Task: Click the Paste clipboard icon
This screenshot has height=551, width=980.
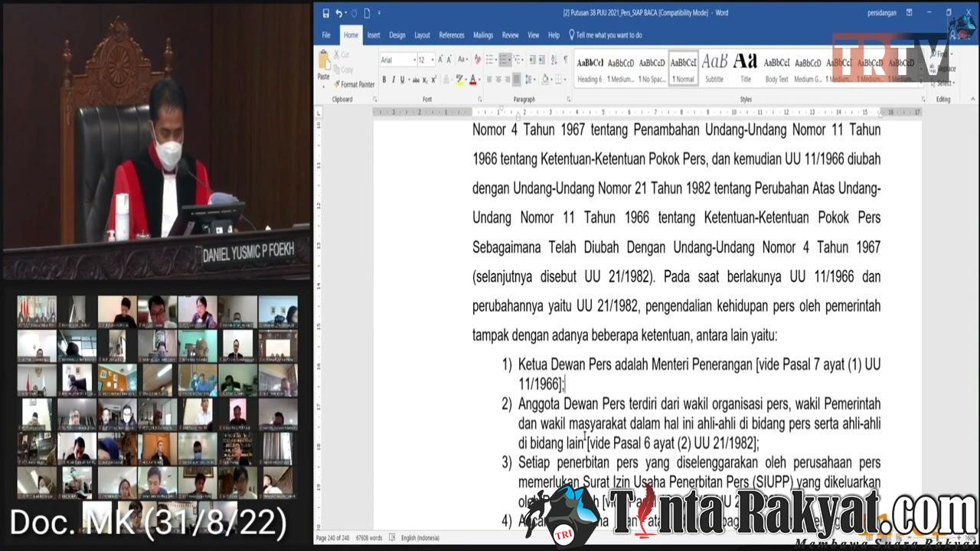Action: 323,61
